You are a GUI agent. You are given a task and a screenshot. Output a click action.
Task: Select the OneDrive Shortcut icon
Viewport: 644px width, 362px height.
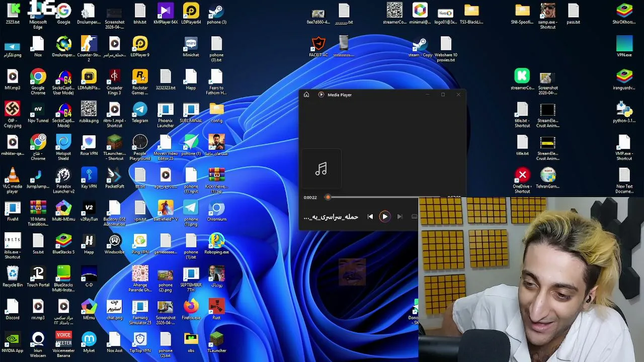tap(522, 180)
